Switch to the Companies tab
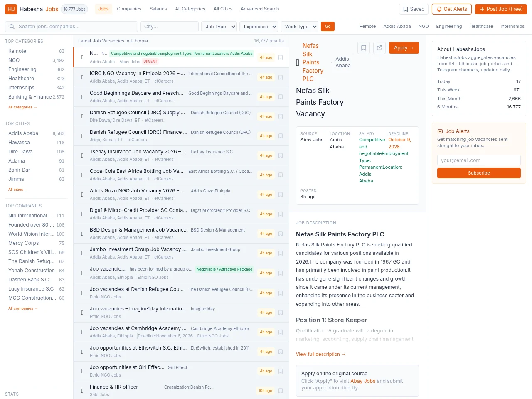The width and height of the screenshot is (532, 399). coord(129,9)
